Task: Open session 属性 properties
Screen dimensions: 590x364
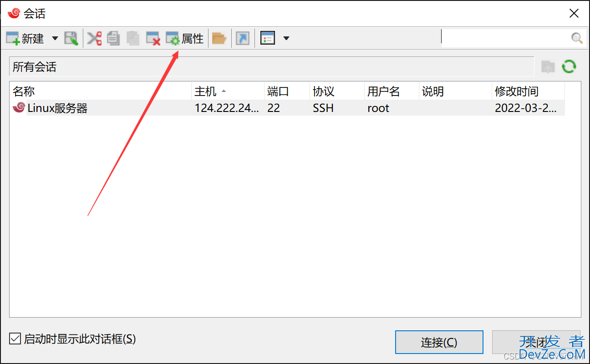Action: click(184, 39)
